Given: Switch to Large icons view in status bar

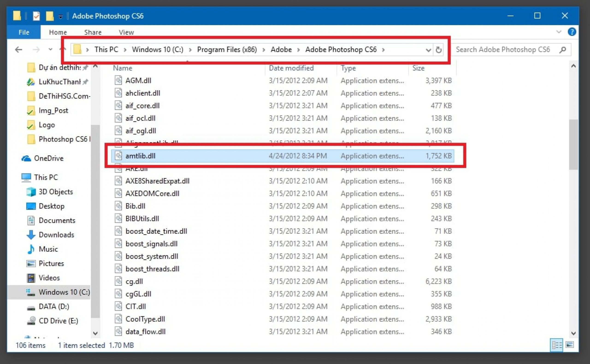Looking at the screenshot, I should click(x=569, y=345).
